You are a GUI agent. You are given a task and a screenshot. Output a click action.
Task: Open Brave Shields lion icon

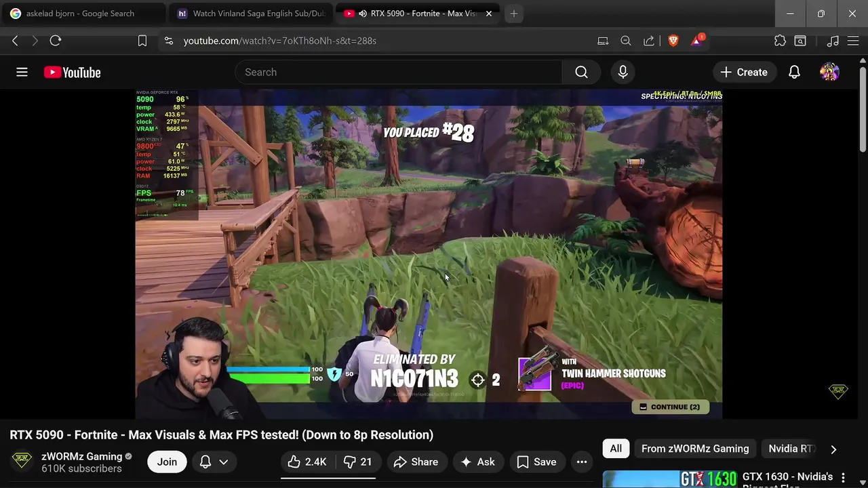673,41
